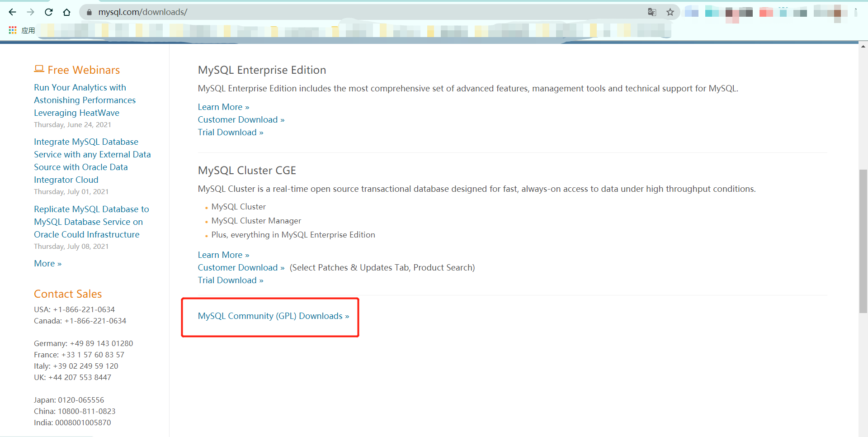Click 'Plus, everything in MySQL Enterprise Edition' bullet

click(293, 234)
